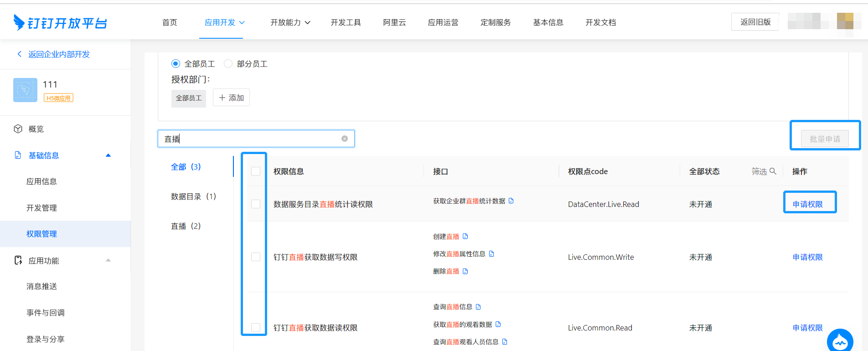Click 申请权限 for Live.Common.Read
This screenshot has width=868, height=351.
click(x=807, y=328)
